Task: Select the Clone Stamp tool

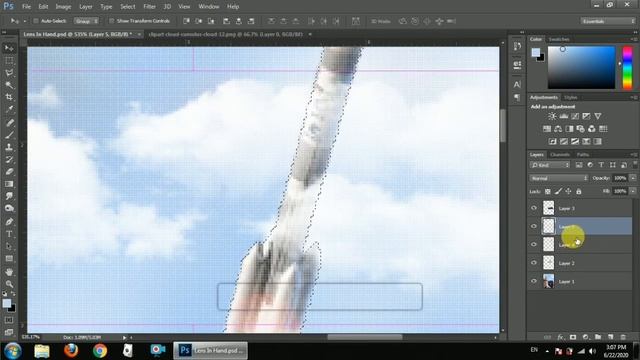Action: [9, 147]
